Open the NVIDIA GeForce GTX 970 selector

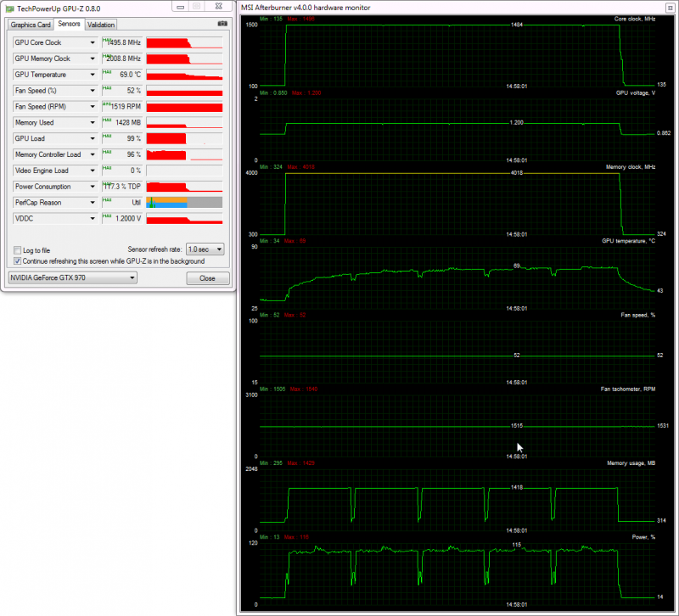point(71,277)
